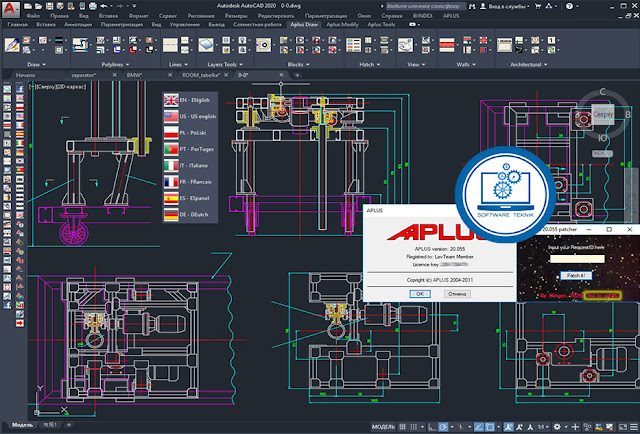Switch to the Aplus Modify ribbon tab
The height and width of the screenshot is (434, 640).
tap(342, 24)
